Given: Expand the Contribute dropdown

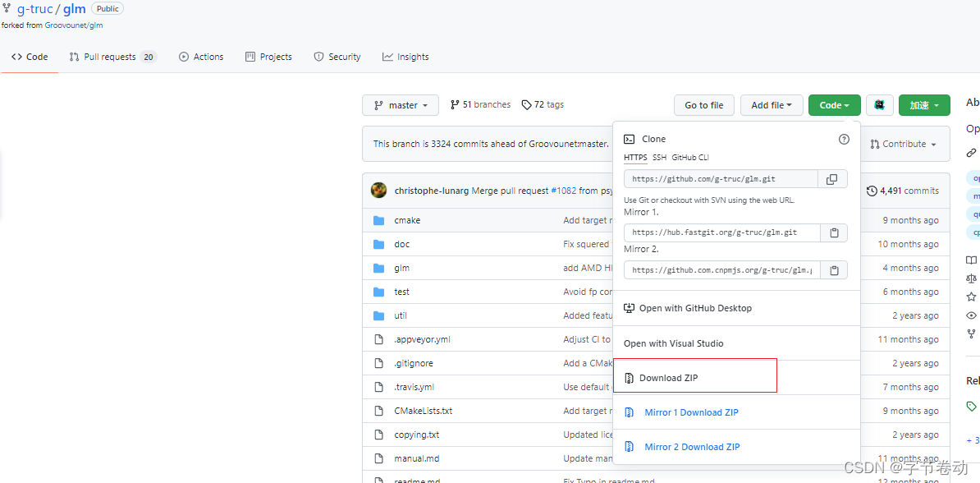Looking at the screenshot, I should coord(903,144).
